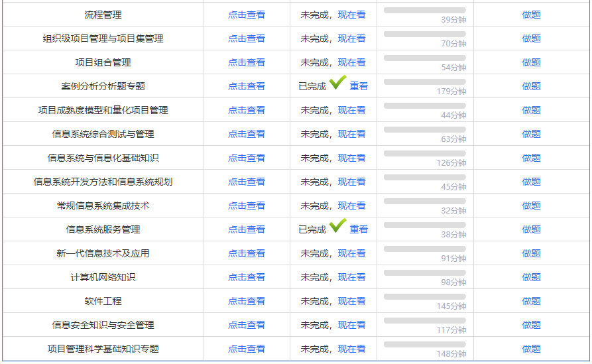592x364 pixels.
Task: Click 现在看 for 信息系统综合测试与管理
Action: click(x=351, y=134)
